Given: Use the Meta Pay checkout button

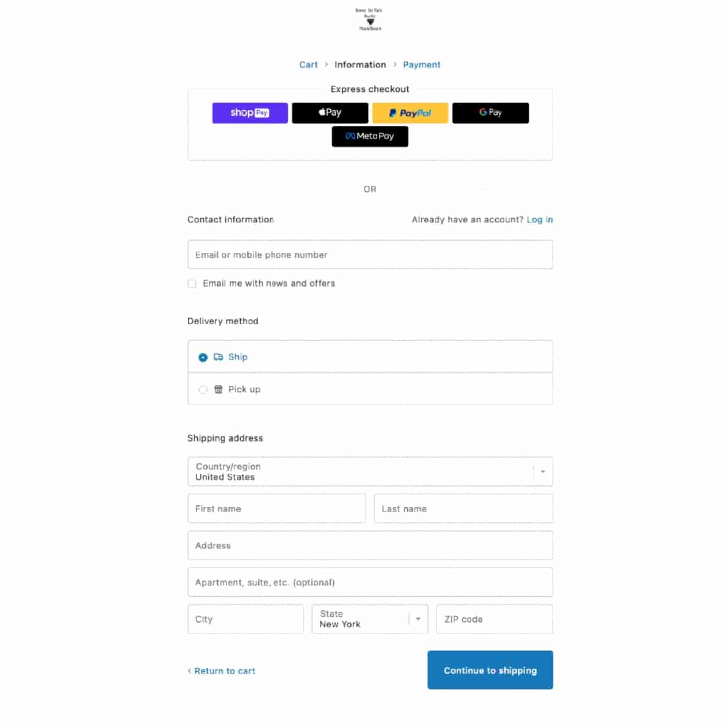Looking at the screenshot, I should (x=370, y=136).
